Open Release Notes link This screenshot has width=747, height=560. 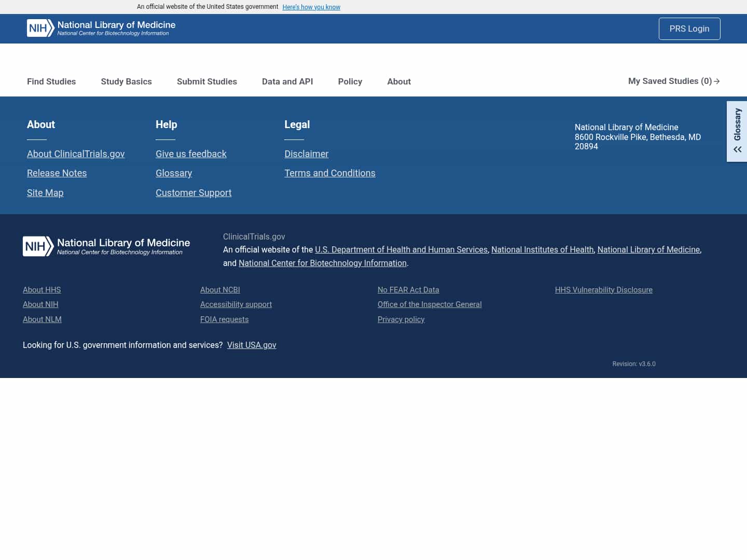tap(57, 173)
